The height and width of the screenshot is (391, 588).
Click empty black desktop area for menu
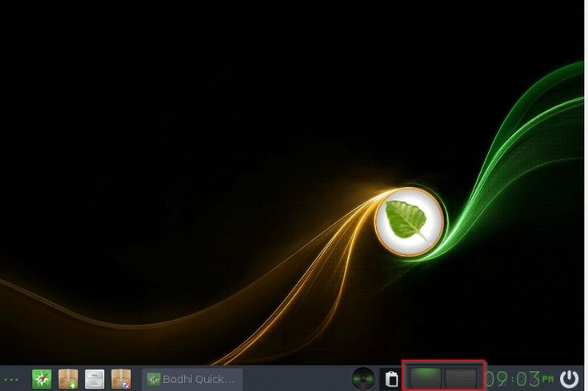(160, 120)
